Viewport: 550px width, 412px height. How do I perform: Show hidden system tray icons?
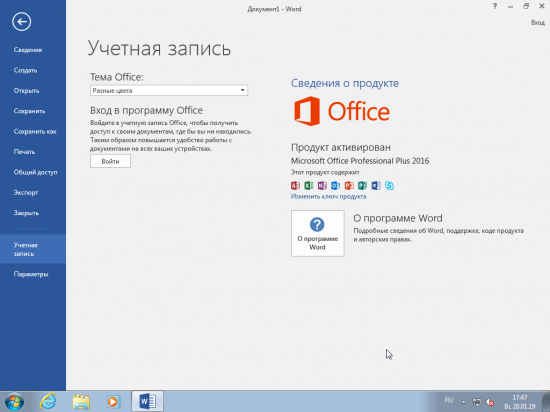pyautogui.click(x=464, y=402)
